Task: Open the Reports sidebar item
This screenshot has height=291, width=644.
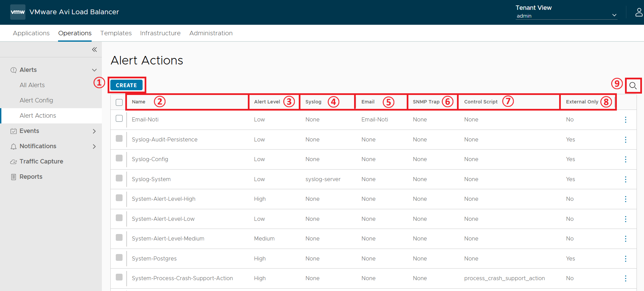Action: [31, 177]
